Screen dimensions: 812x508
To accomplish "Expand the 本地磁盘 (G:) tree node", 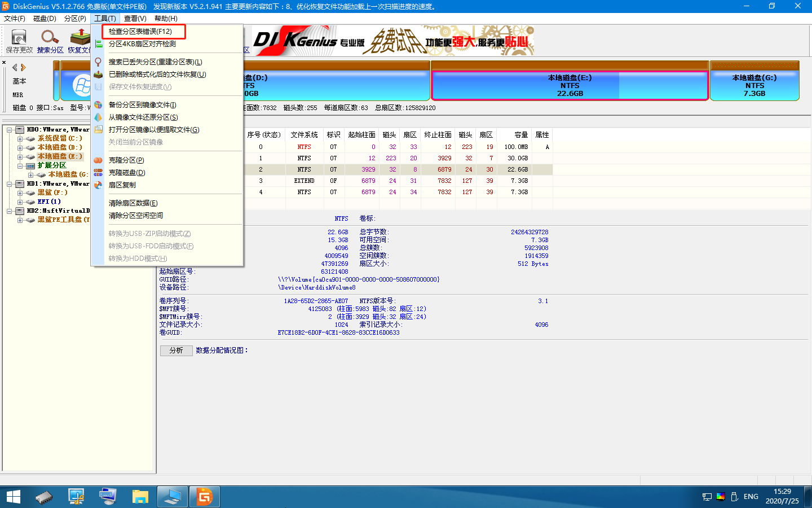I will (x=30, y=175).
